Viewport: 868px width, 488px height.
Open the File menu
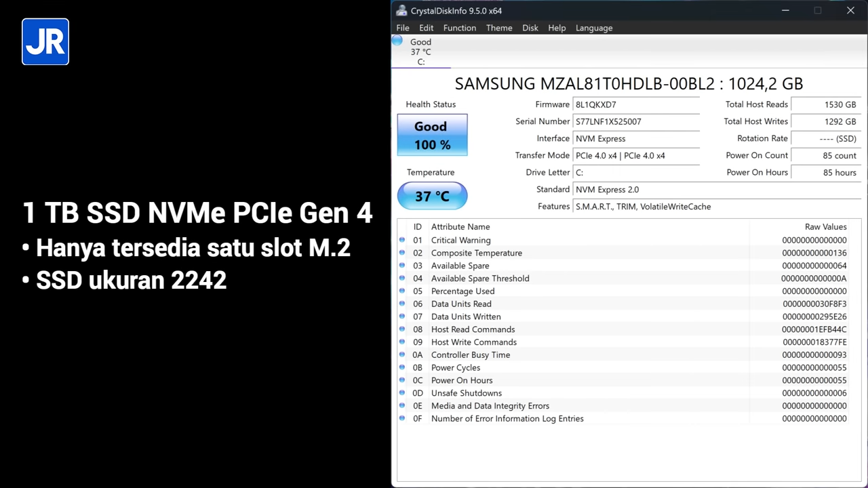pyautogui.click(x=403, y=28)
